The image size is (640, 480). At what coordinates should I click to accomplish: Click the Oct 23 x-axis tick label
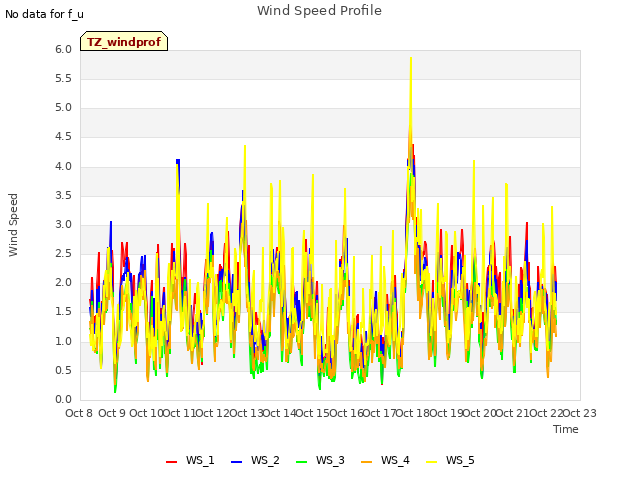[580, 413]
